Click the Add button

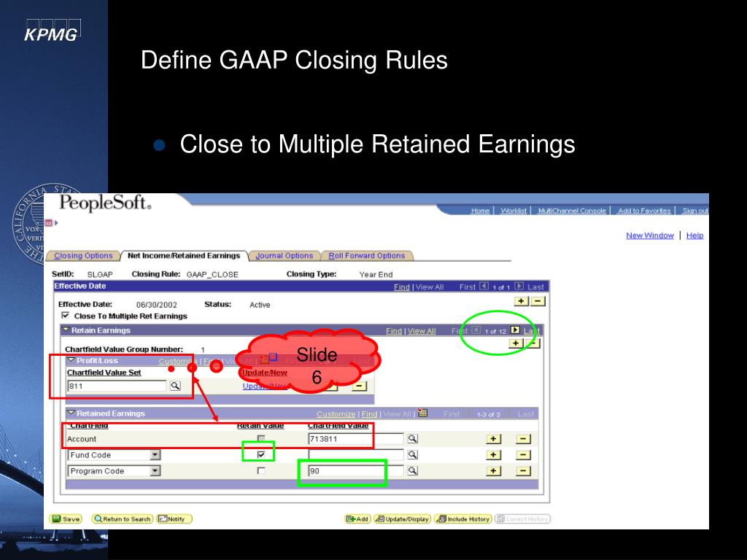point(357,518)
